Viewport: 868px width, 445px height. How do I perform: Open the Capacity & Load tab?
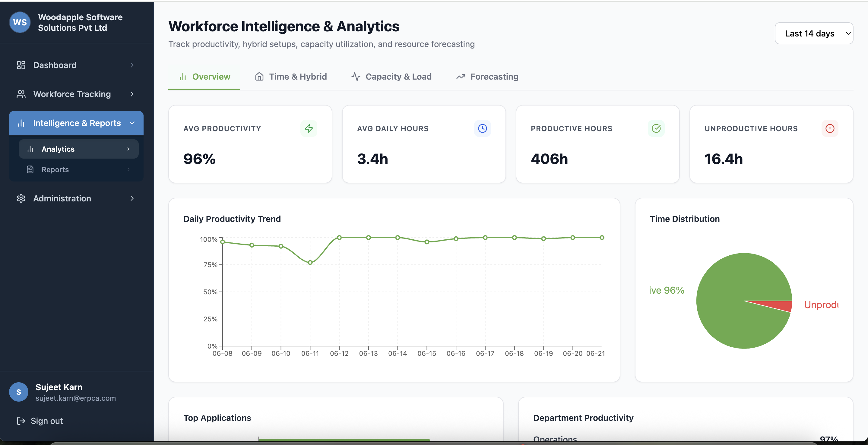click(391, 77)
